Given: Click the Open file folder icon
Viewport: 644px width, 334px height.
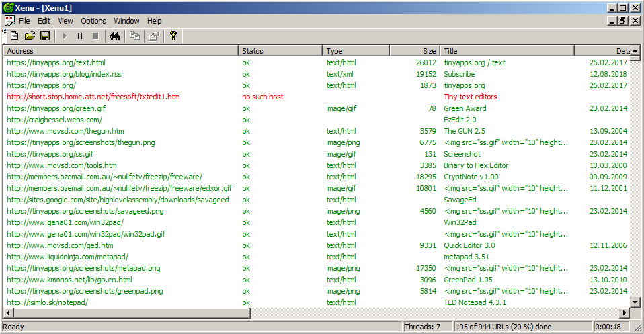Looking at the screenshot, I should (x=30, y=36).
